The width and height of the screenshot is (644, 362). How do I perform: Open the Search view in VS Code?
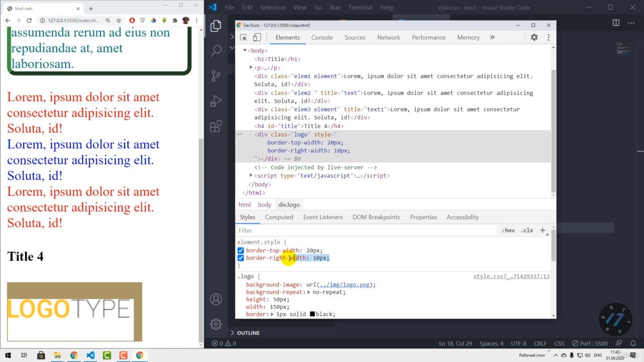(216, 51)
